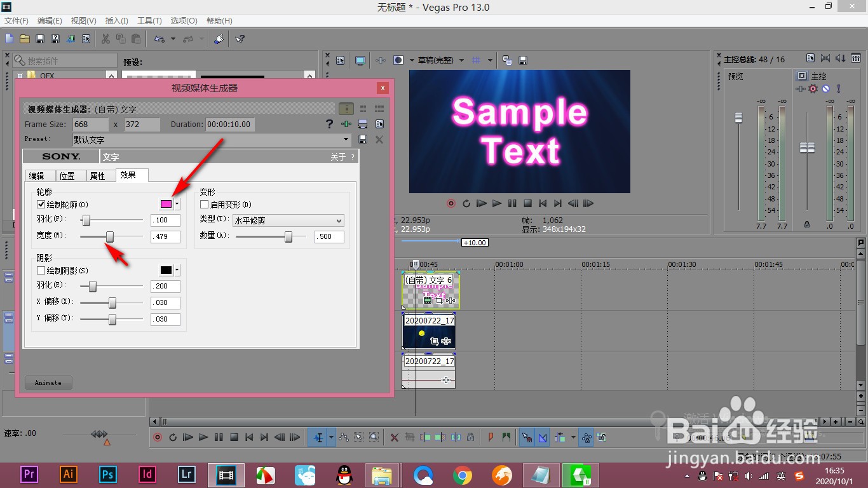
Task: Delete the preset with the X icon
Action: (x=379, y=139)
